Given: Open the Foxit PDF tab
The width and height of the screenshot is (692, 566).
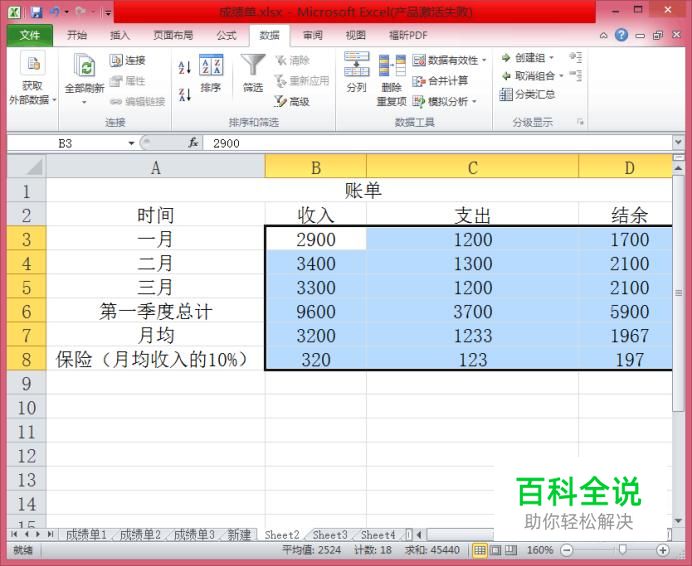Looking at the screenshot, I should [408, 35].
